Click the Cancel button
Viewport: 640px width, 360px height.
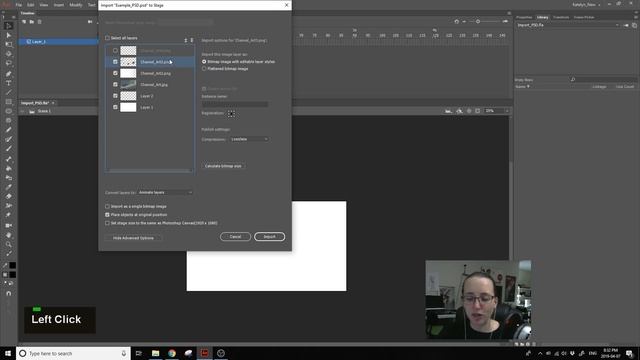click(x=235, y=237)
